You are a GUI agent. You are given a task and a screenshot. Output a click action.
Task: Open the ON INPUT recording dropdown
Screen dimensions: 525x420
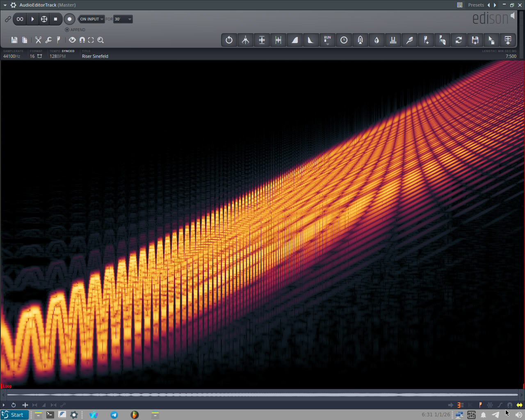[91, 19]
